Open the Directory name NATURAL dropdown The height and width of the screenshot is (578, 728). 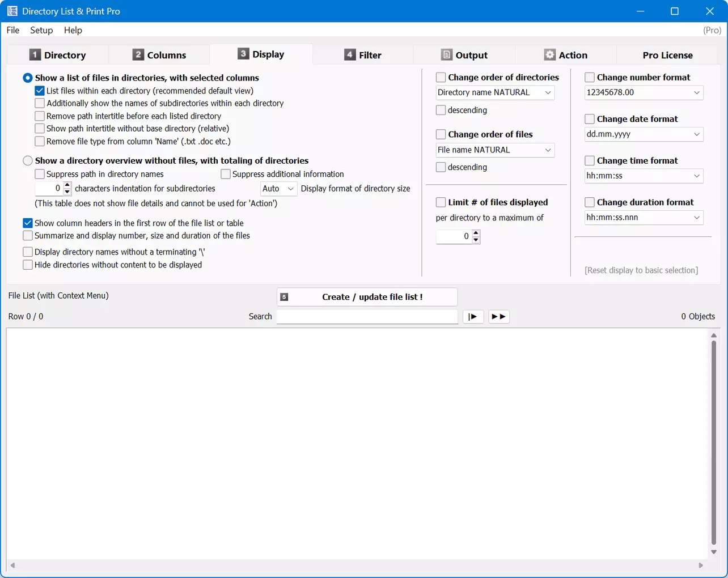point(495,92)
